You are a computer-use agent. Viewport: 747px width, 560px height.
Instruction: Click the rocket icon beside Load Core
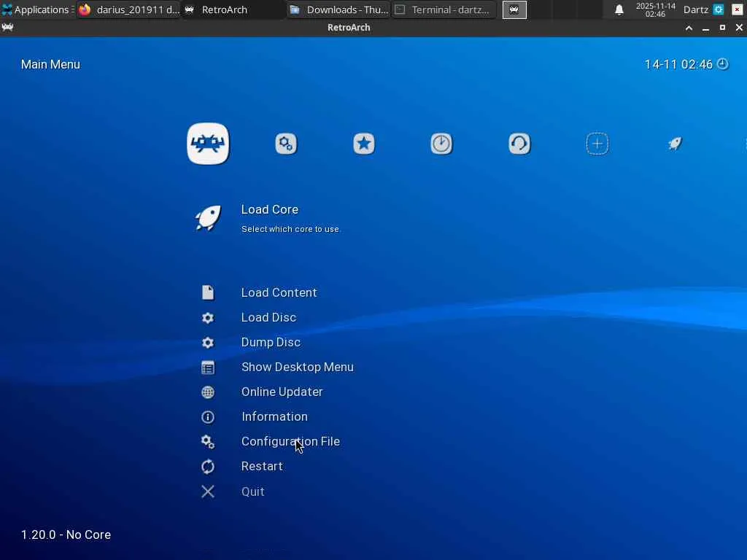pyautogui.click(x=208, y=218)
